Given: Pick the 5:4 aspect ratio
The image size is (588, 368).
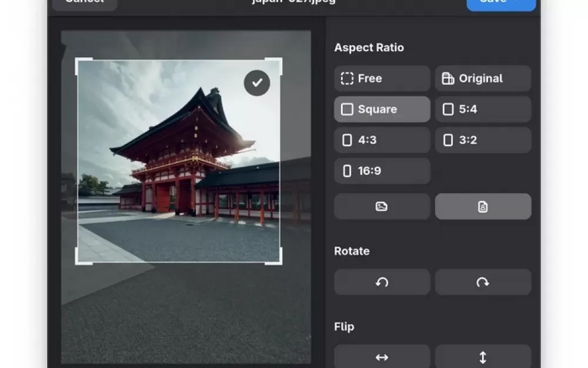Looking at the screenshot, I should tap(483, 110).
